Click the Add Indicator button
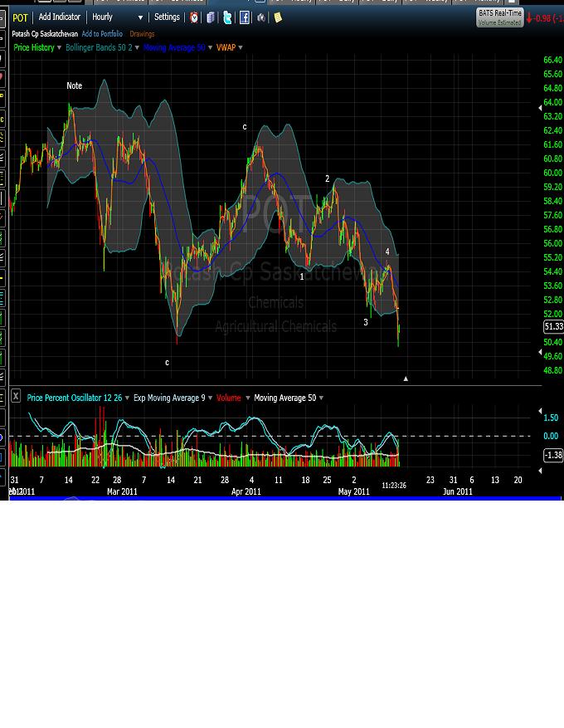Screen dimensions: 564x728 [60, 17]
